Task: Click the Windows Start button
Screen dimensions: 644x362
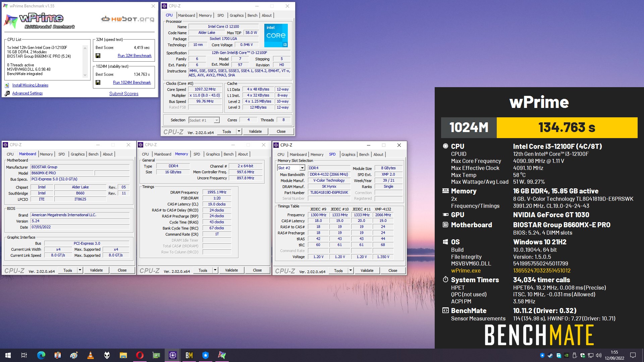Action: click(8, 355)
